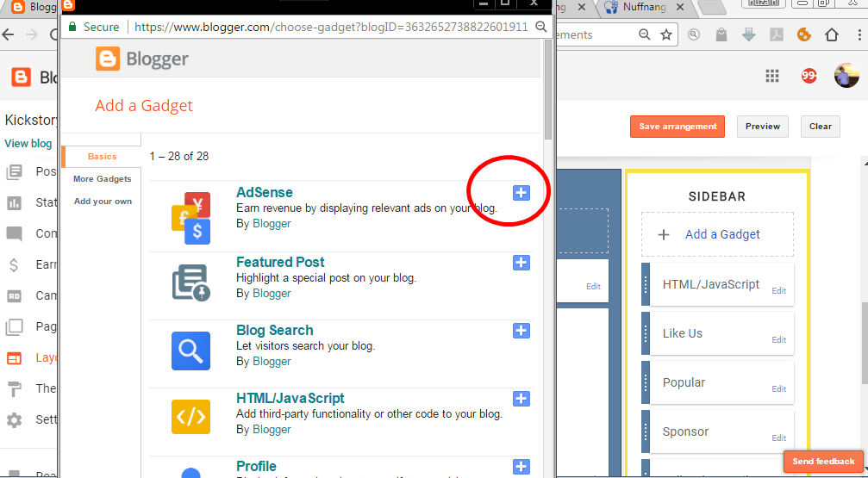Click the Blogger author link under HTML/JavaScript
The width and height of the screenshot is (868, 478).
point(272,429)
